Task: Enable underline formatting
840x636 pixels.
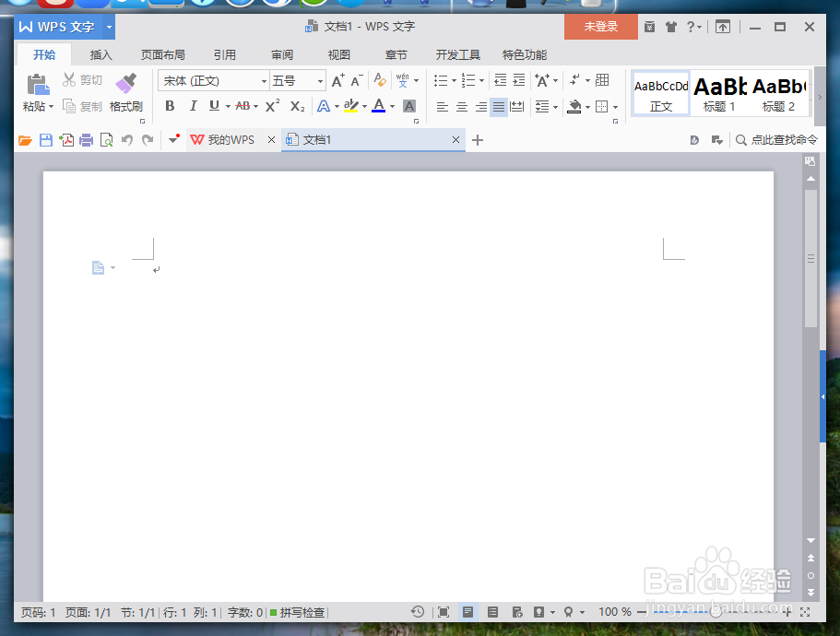Action: pyautogui.click(x=216, y=107)
